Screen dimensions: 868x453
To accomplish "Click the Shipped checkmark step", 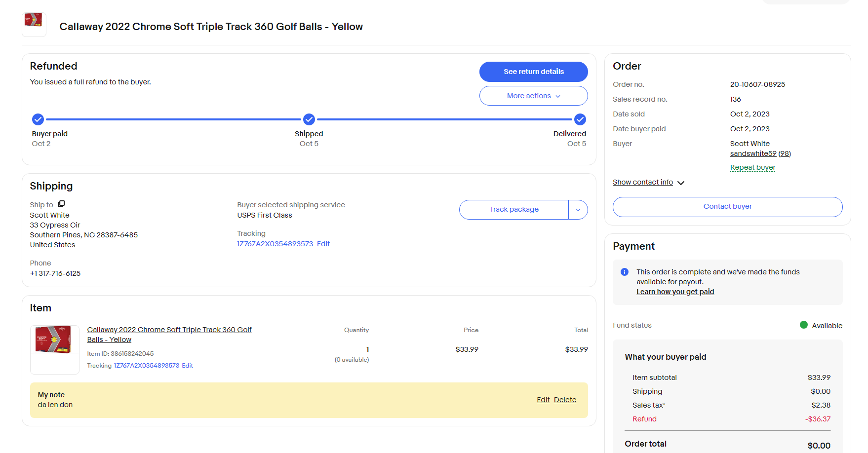I will [309, 119].
